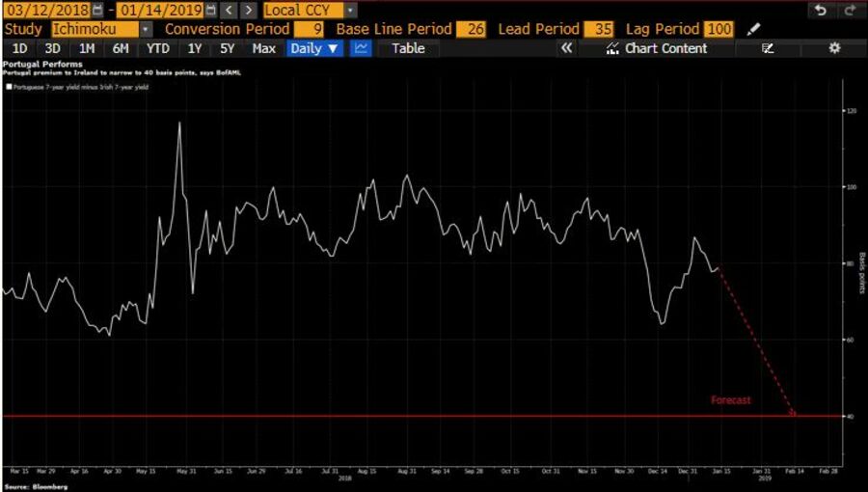Edit the start date field 03/12/2018

click(46, 10)
